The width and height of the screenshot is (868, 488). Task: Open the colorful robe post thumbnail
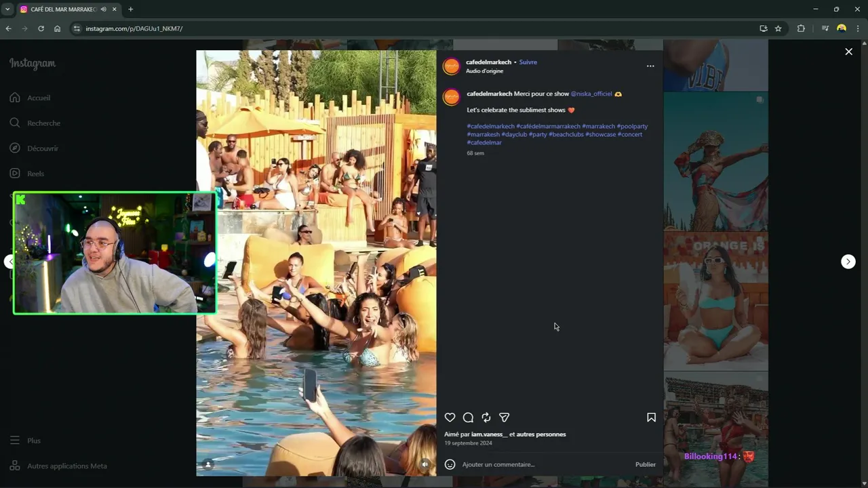[715, 162]
